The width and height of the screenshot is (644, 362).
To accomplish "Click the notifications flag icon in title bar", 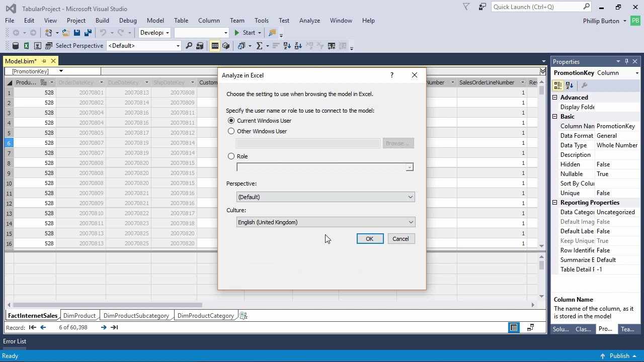I will coord(466,7).
